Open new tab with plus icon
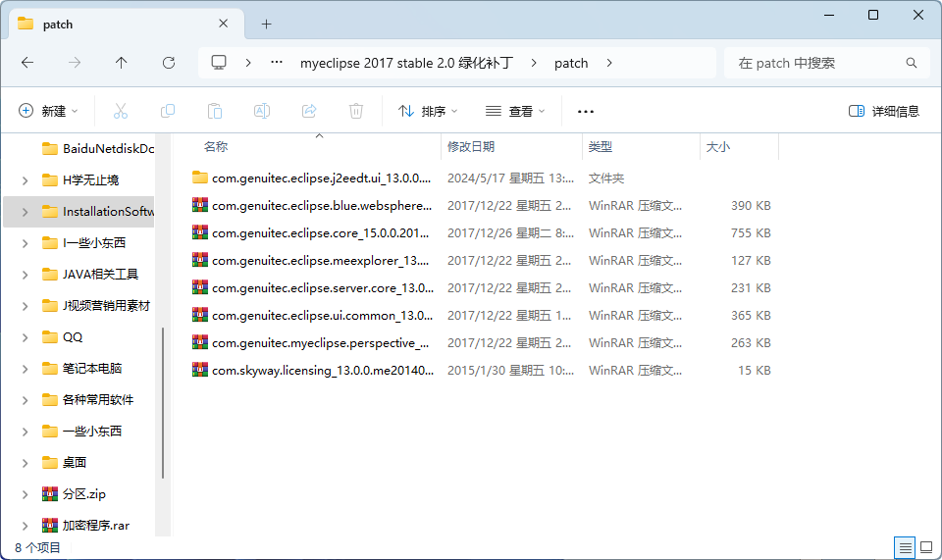The width and height of the screenshot is (942, 560). (x=267, y=24)
